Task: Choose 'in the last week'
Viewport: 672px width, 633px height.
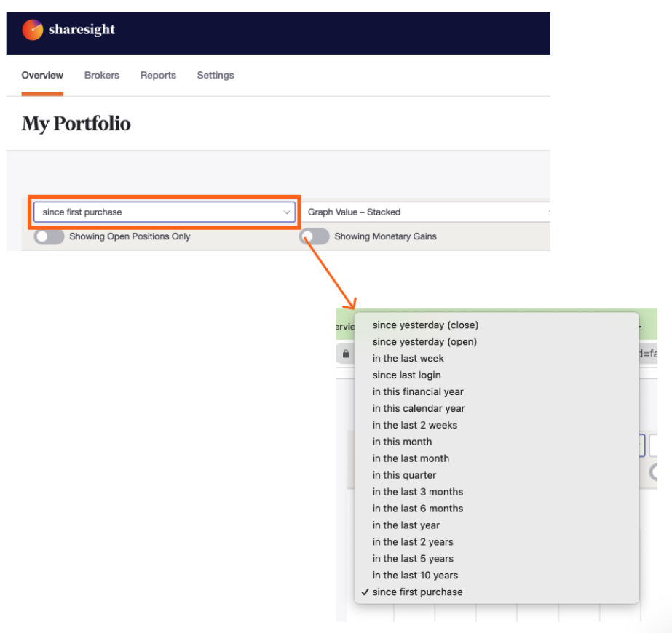Action: click(497, 359)
